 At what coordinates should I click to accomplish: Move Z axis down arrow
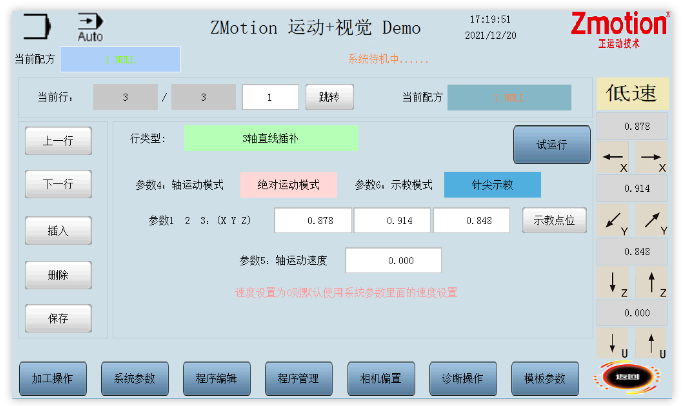(613, 282)
